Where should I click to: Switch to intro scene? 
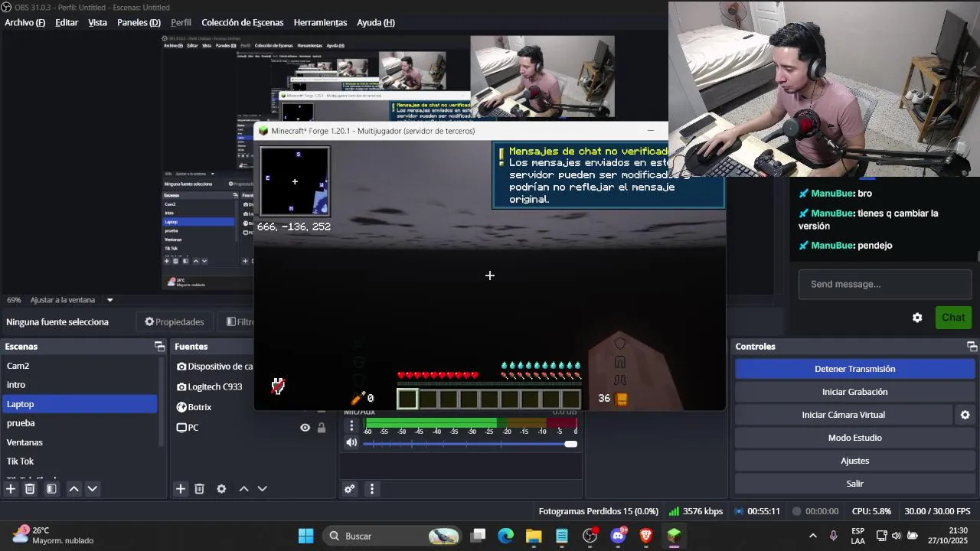(x=79, y=385)
